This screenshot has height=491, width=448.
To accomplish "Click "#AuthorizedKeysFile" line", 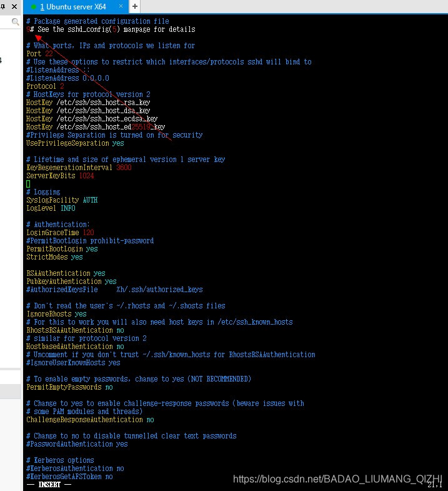I will tap(114, 290).
